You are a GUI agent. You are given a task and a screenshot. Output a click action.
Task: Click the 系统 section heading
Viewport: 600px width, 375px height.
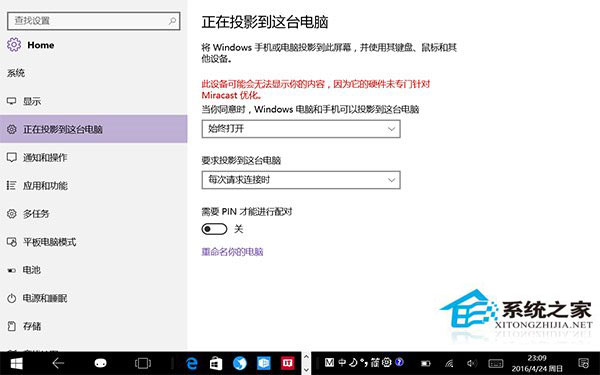16,73
